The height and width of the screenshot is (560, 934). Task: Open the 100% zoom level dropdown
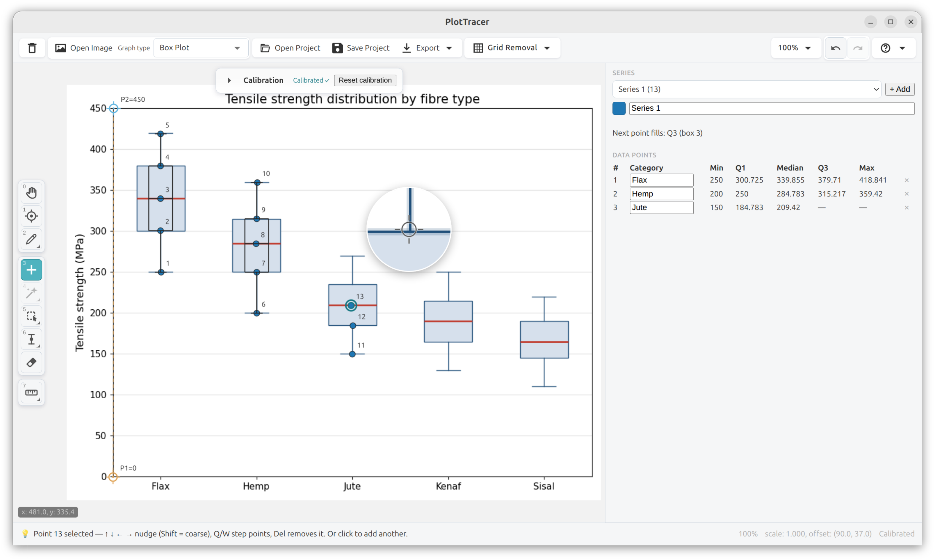coord(795,48)
